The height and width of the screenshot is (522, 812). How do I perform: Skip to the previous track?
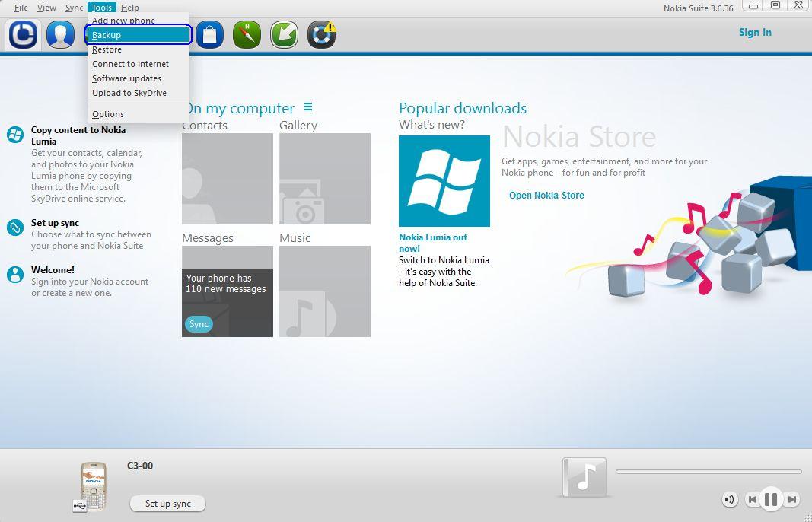(x=753, y=500)
